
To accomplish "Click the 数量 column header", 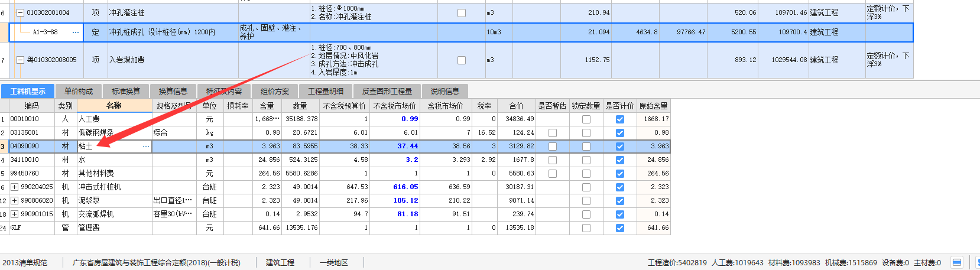I will click(x=300, y=106).
